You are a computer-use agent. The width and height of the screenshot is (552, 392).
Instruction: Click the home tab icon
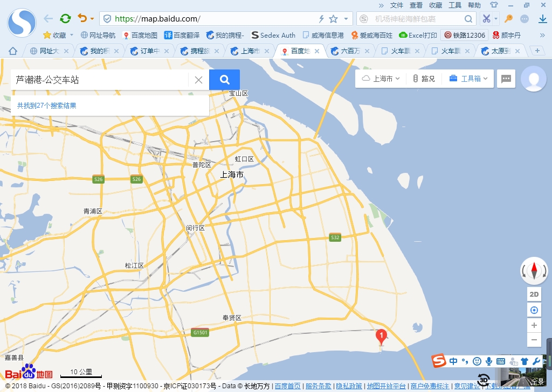(x=13, y=51)
